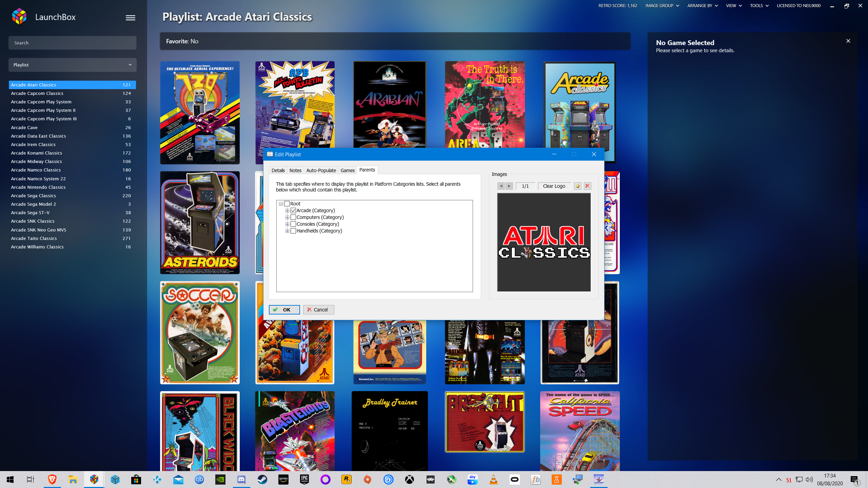
Task: Go to next image in Images panel
Action: [x=509, y=186]
